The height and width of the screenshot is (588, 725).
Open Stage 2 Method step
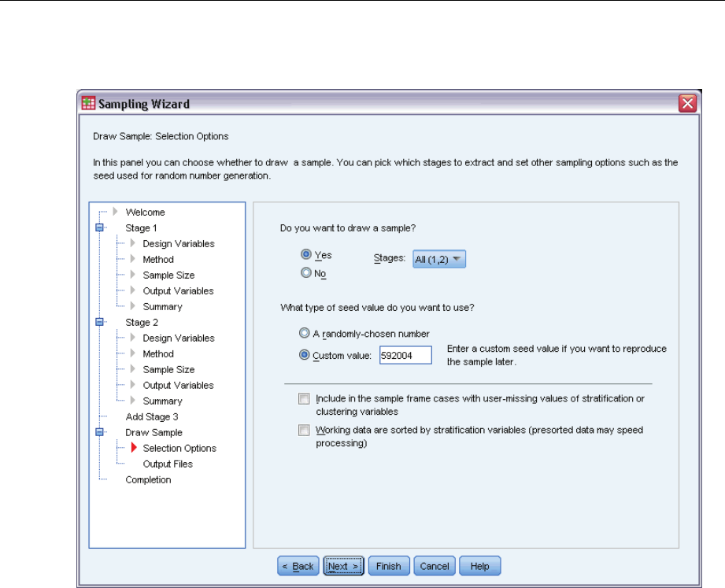click(158, 353)
